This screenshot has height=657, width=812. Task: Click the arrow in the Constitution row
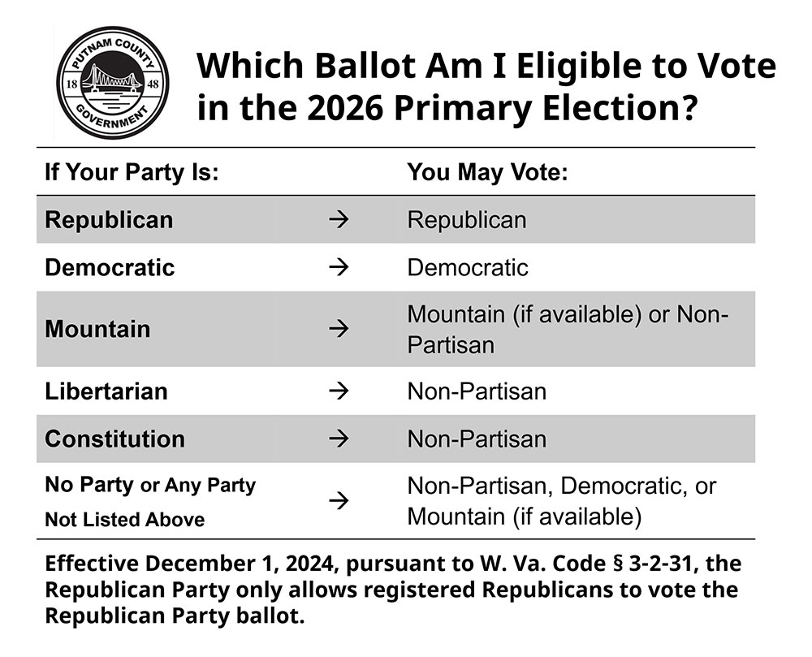coord(339,439)
